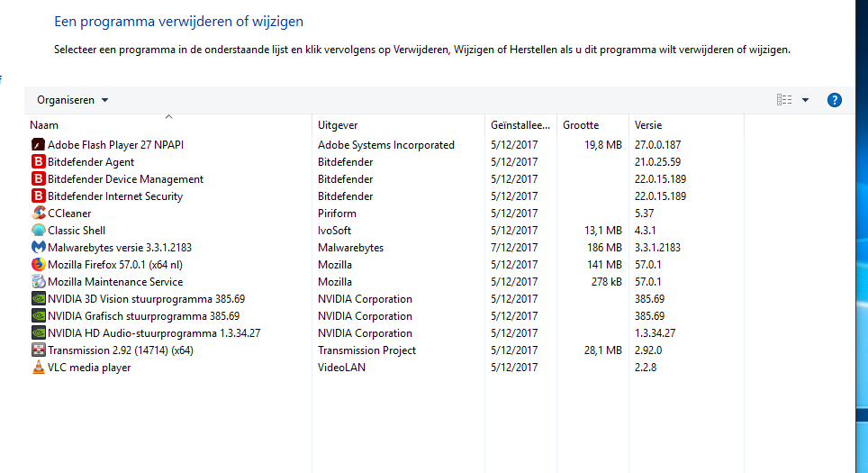Image resolution: width=868 pixels, height=473 pixels.
Task: Click the 7/12/2017 install date
Action: point(514,248)
